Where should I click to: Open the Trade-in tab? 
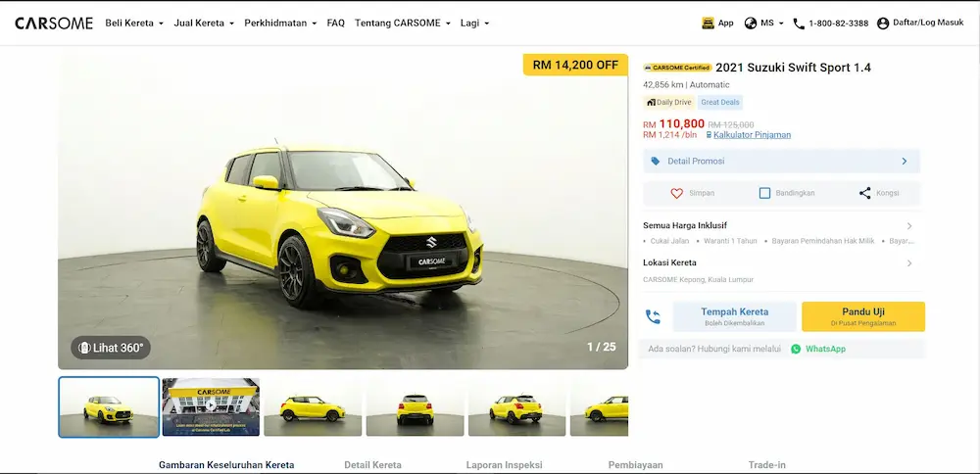[767, 465]
